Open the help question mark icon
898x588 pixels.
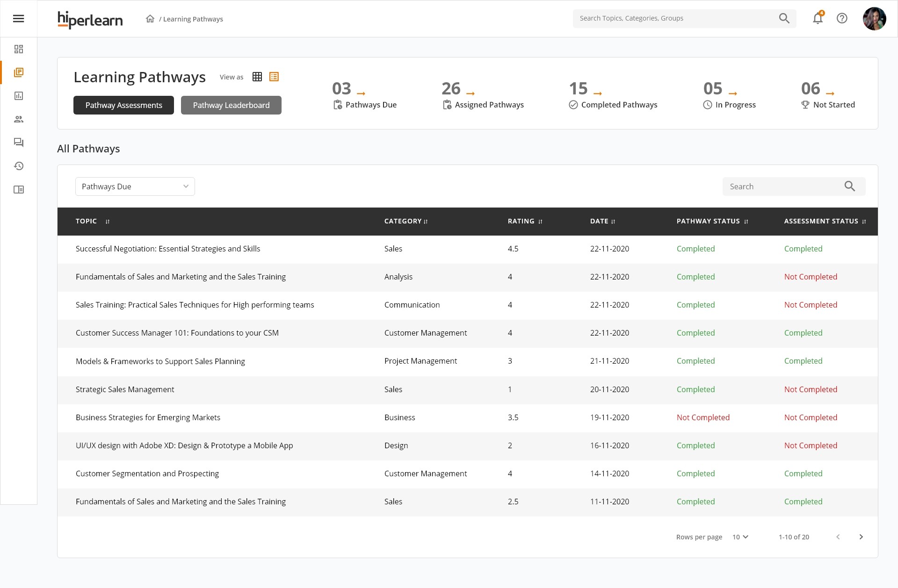pyautogui.click(x=842, y=19)
